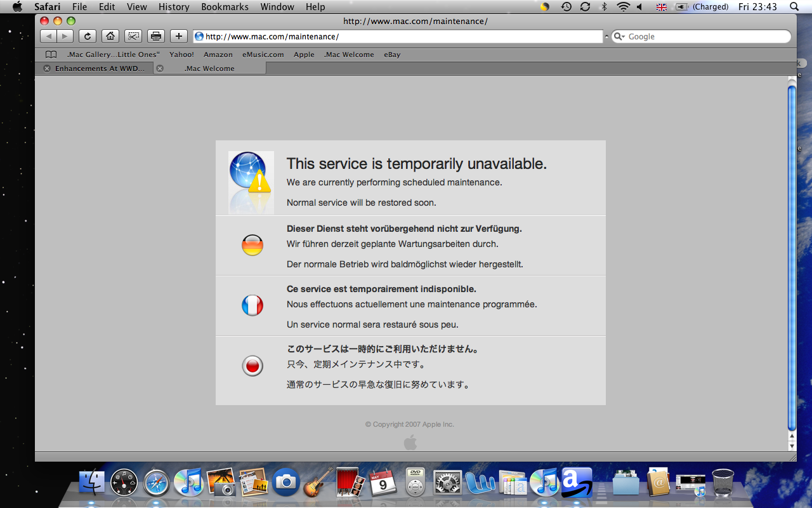The image size is (812, 508).
Task: Click the address field showing mac.com/maintenance
Action: pyautogui.click(x=398, y=37)
